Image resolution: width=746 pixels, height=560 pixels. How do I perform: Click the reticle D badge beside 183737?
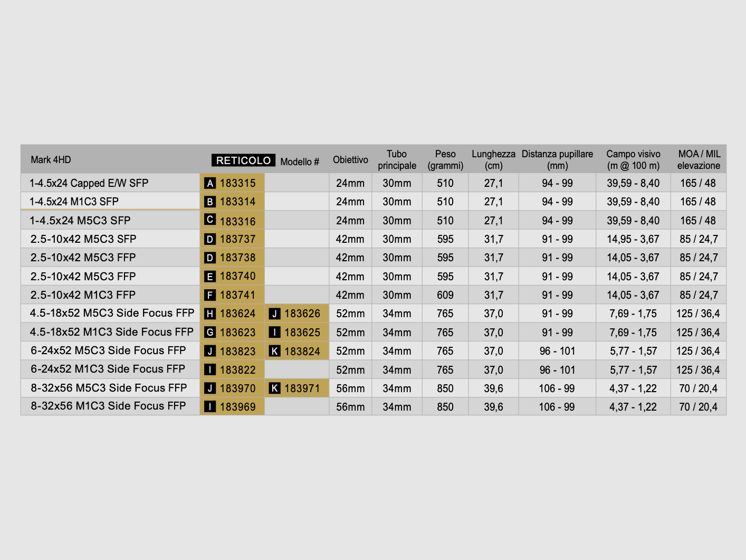(x=210, y=240)
